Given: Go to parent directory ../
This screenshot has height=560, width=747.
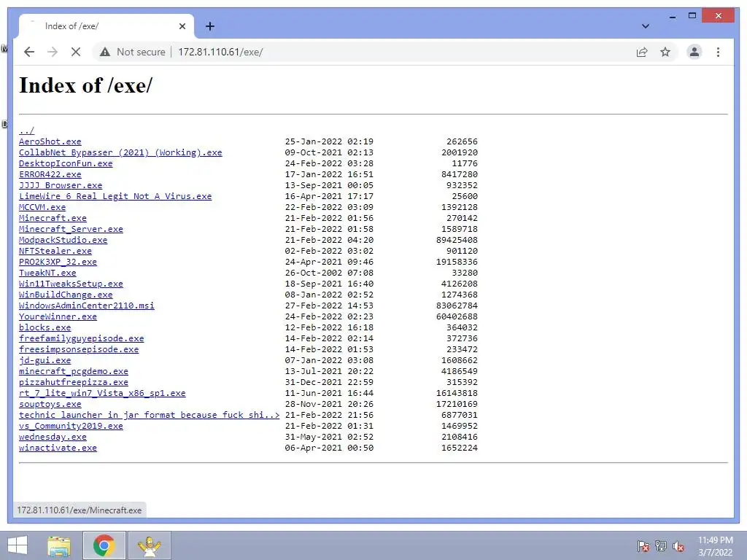Looking at the screenshot, I should pyautogui.click(x=27, y=131).
